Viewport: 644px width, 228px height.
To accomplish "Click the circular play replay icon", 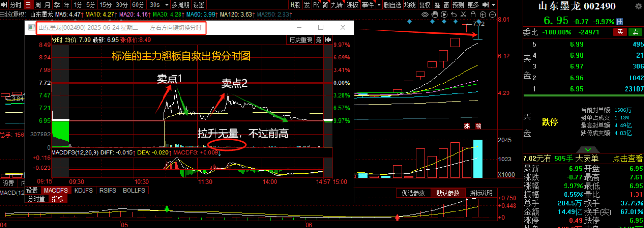I will 444,15.
